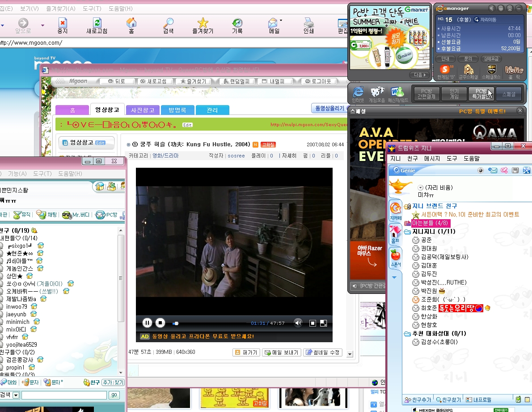The image size is (532, 412).
Task: Click the pink envelope icon in Genie toolbar
Action: pyautogui.click(x=504, y=170)
